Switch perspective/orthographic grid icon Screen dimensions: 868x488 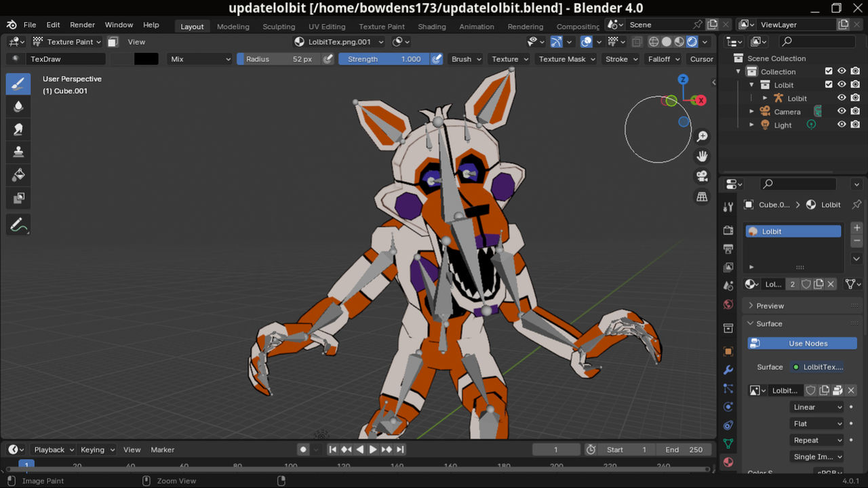(x=703, y=197)
